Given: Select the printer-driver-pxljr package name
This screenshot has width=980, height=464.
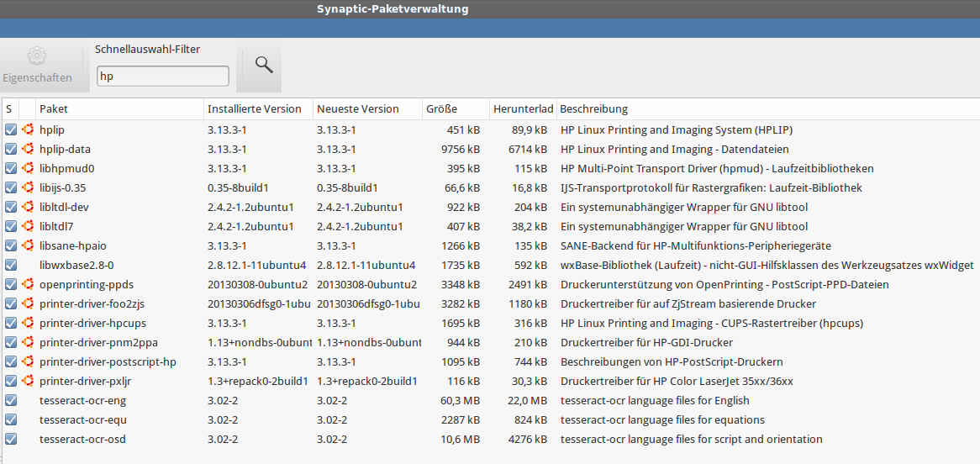Looking at the screenshot, I should click(87, 382).
